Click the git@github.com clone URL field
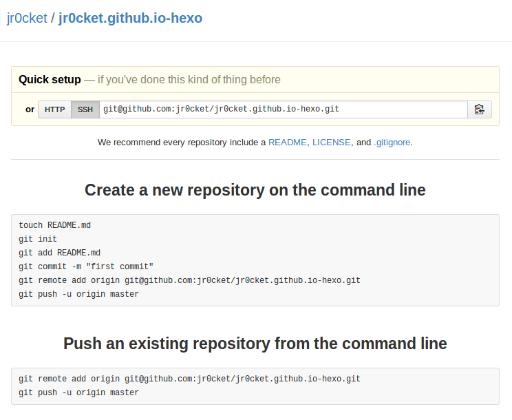Image resolution: width=512 pixels, height=420 pixels. (283, 109)
